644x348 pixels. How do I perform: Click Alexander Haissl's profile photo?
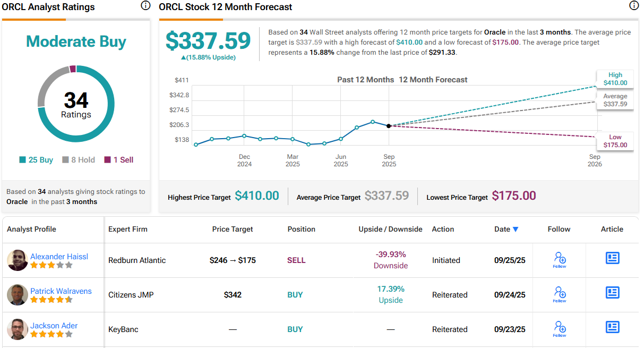click(18, 260)
